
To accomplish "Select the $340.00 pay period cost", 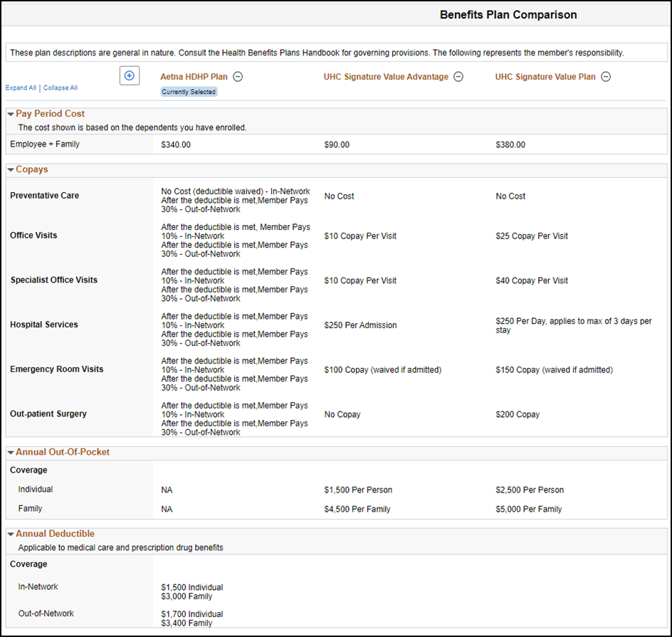I will (x=176, y=144).
